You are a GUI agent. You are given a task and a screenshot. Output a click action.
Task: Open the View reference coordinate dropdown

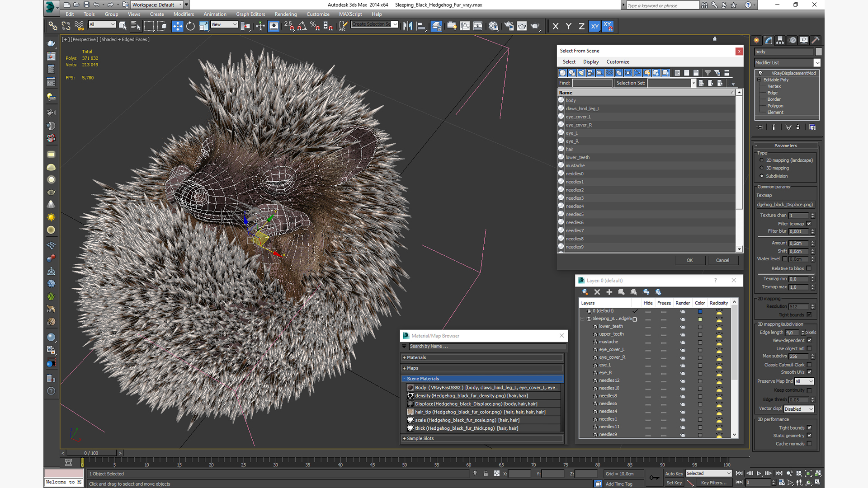(224, 24)
